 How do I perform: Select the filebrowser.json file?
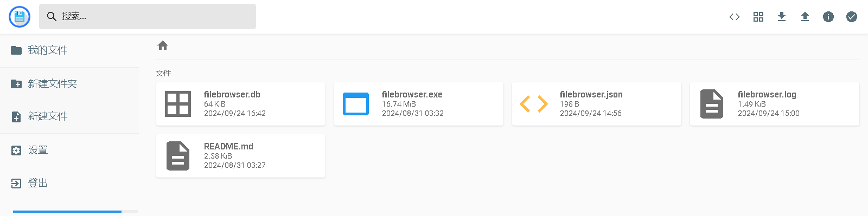pos(597,104)
